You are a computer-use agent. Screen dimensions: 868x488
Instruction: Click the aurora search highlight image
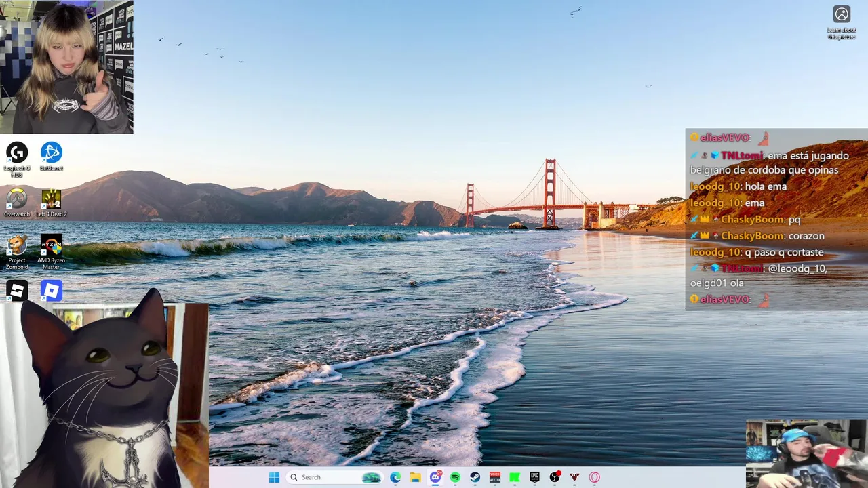pyautogui.click(x=372, y=477)
